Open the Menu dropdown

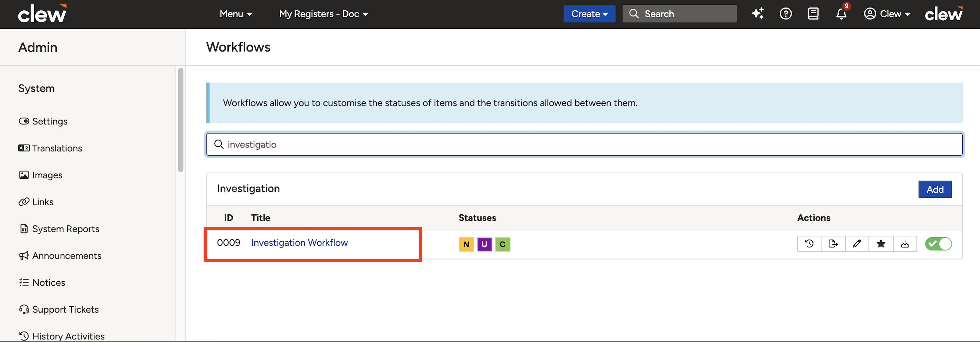236,14
